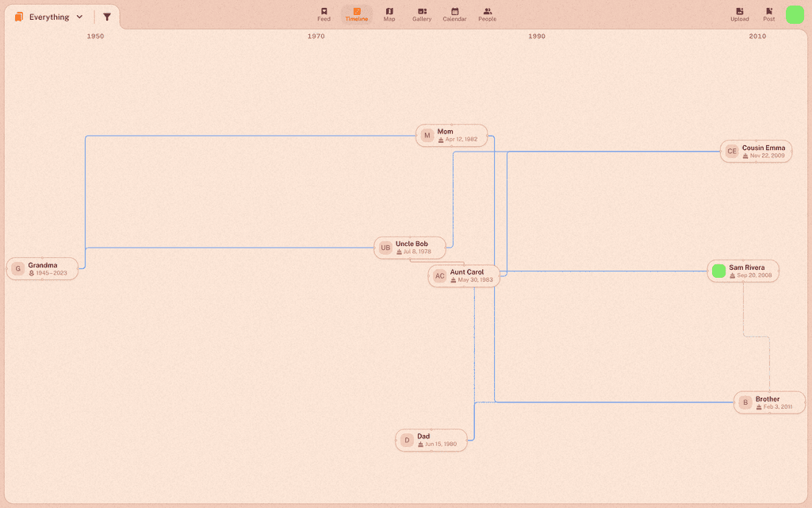
Task: Click Mom's M avatar badge
Action: tap(427, 135)
